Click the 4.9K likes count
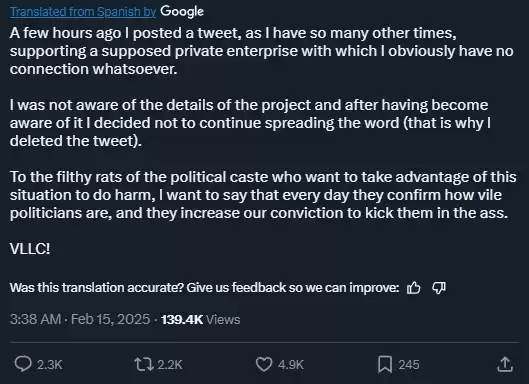Screen dimensions: 529x384 (x=291, y=365)
